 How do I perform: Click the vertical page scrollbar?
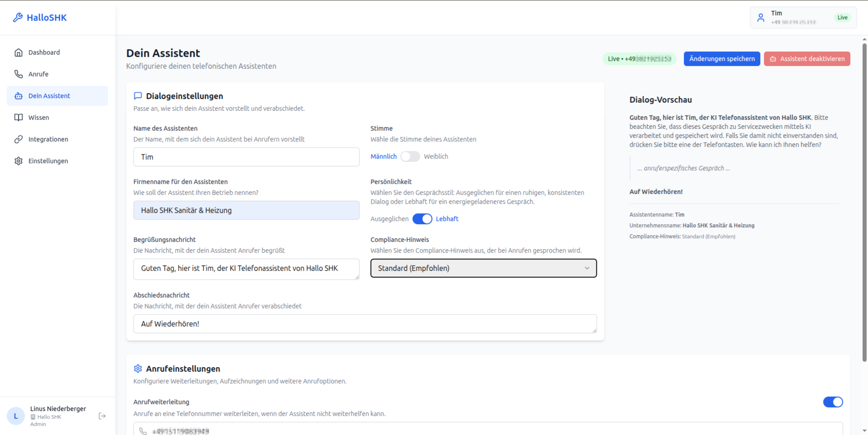coord(864,202)
